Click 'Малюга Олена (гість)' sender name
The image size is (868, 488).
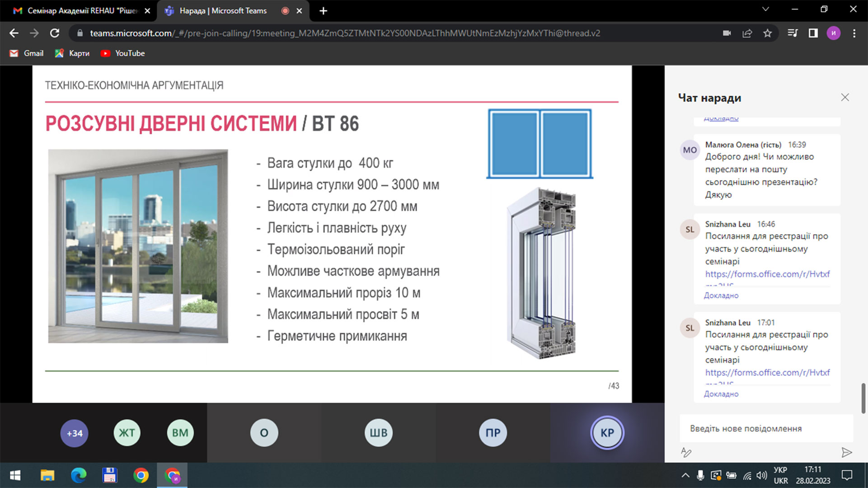(x=743, y=145)
